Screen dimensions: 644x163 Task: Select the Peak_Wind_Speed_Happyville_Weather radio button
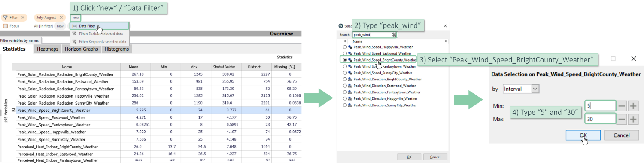coord(345,46)
